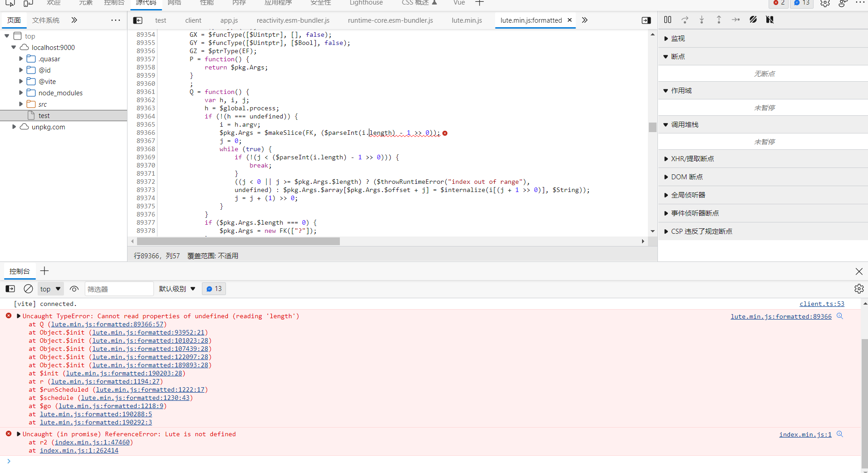
Task: Switch to the app.js file tab
Action: coord(229,20)
